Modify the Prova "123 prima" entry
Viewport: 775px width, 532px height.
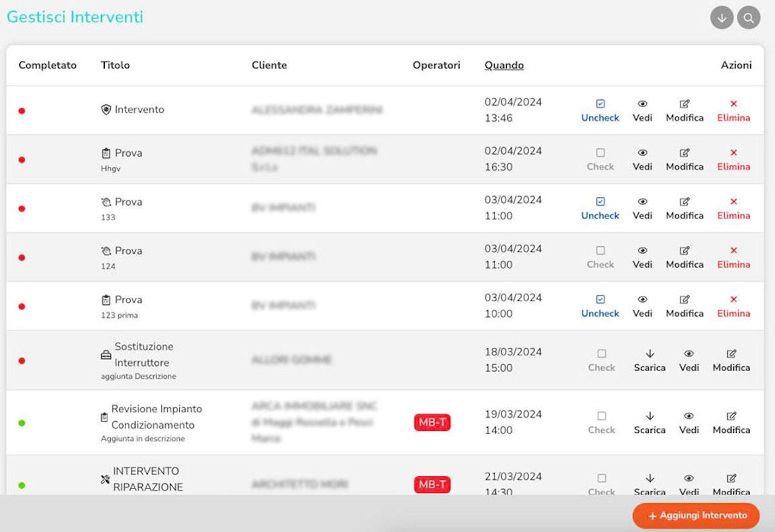(685, 307)
